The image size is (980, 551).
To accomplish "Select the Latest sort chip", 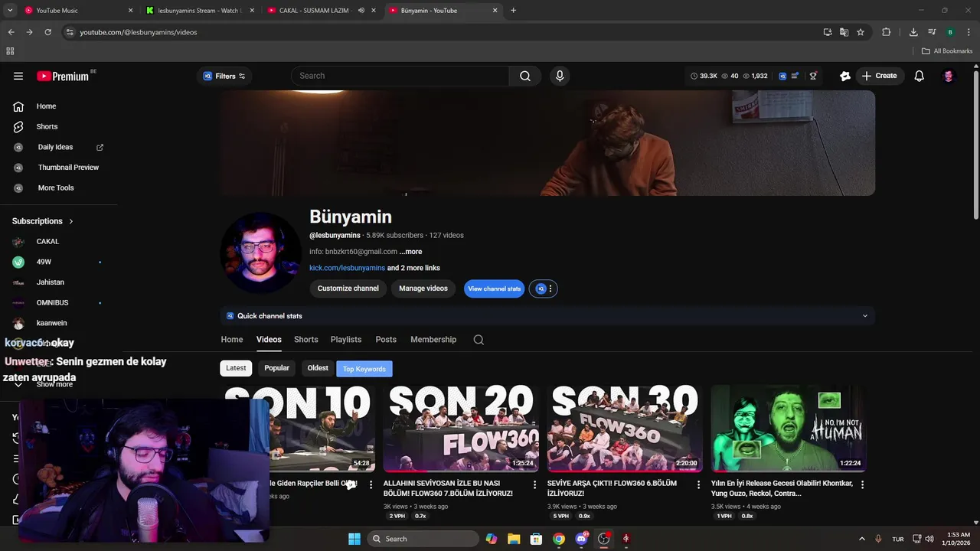I will point(236,368).
